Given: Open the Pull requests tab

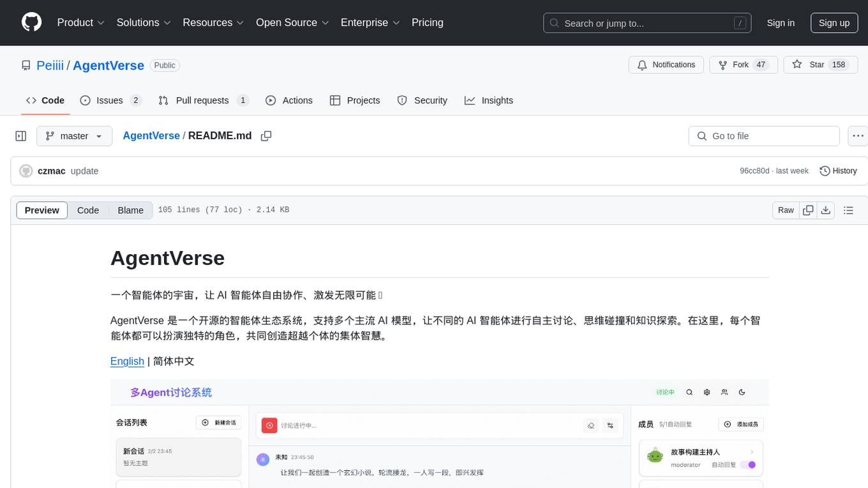Looking at the screenshot, I should (204, 100).
